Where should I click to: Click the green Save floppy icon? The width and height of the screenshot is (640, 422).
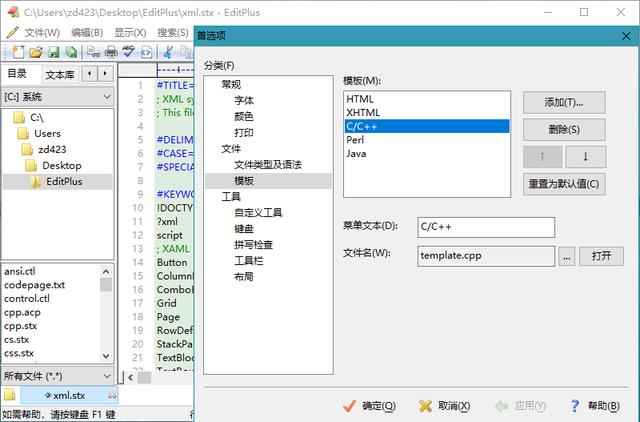53,52
